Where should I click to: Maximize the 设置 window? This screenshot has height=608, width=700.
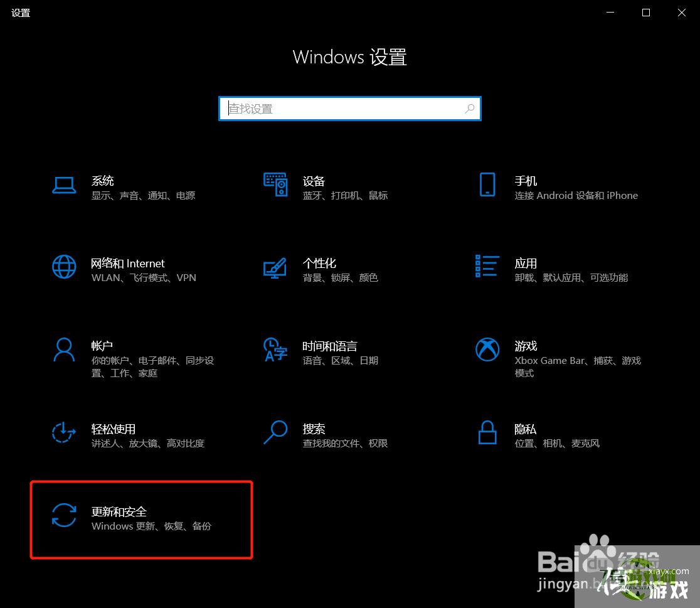(x=646, y=13)
